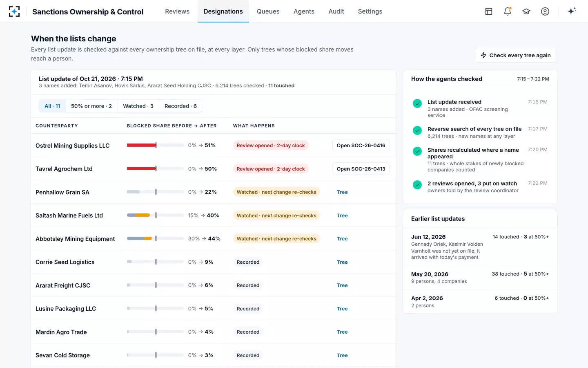Select the Designations tab

click(223, 11)
